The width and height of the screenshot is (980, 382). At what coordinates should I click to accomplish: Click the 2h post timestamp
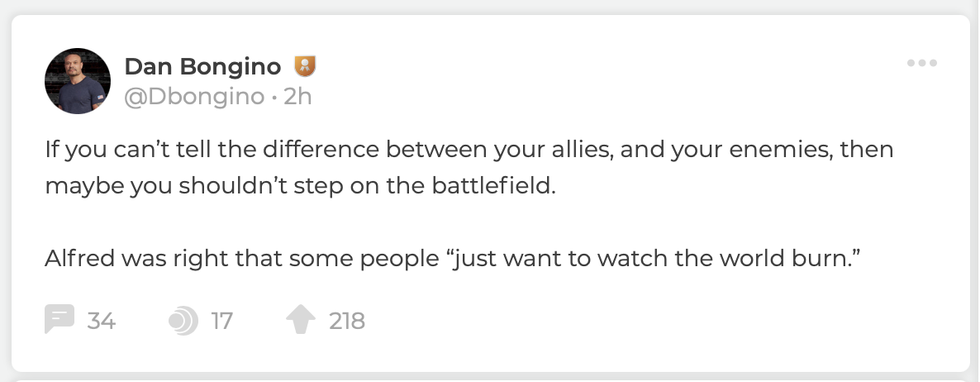[x=297, y=97]
